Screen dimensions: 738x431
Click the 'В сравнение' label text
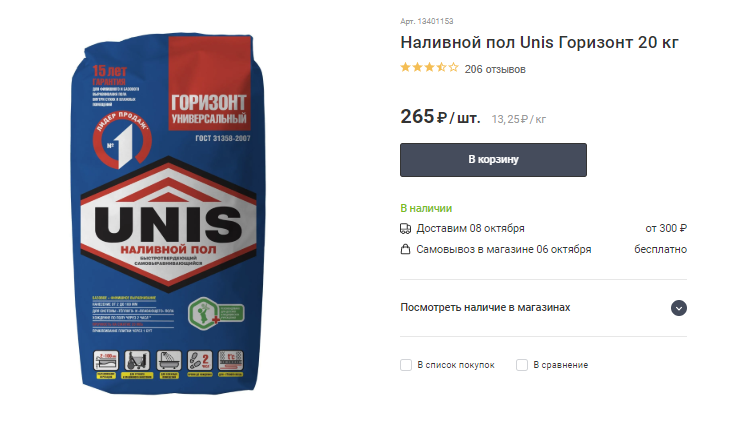[561, 365]
